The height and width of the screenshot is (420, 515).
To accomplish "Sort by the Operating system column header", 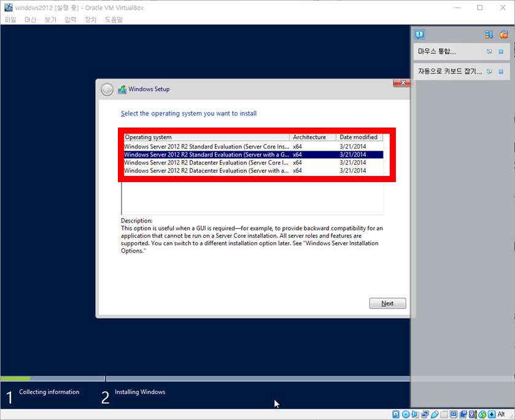I will 207,137.
